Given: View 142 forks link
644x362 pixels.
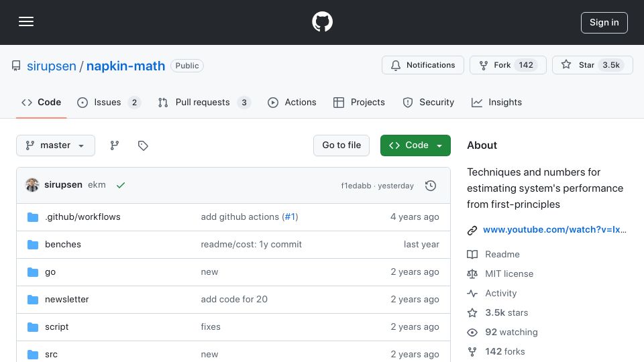Looking at the screenshot, I should pos(504,351).
